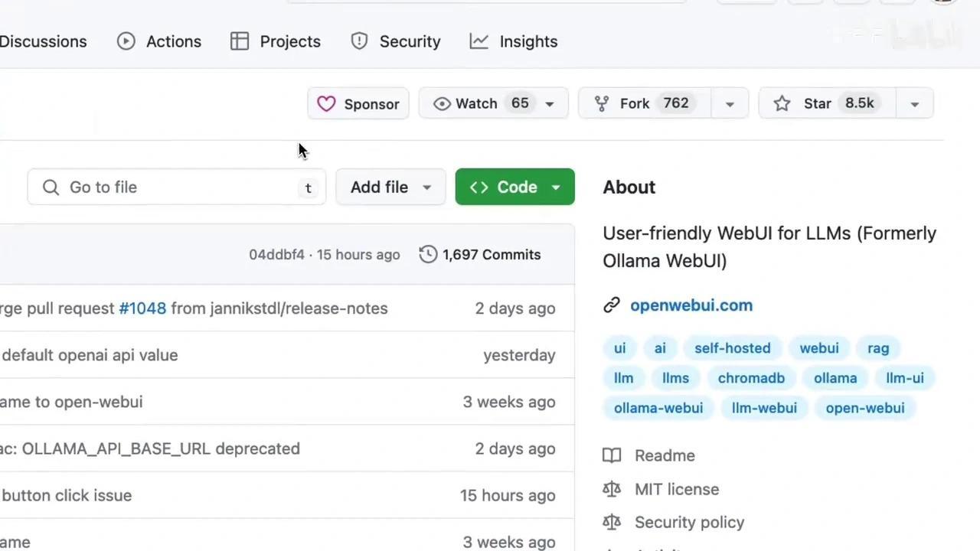Focus the Go to file search field
Screen dimensions: 980x551
(x=176, y=187)
